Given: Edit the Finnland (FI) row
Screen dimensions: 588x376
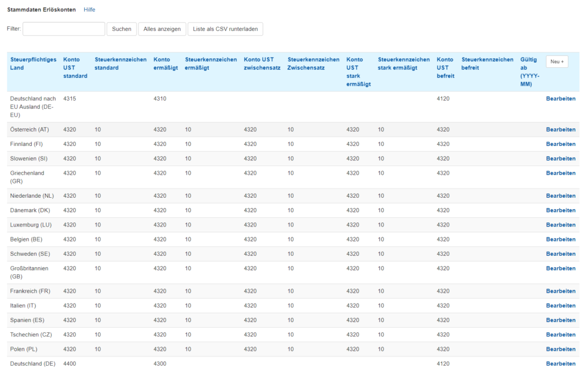Looking at the screenshot, I should pyautogui.click(x=560, y=144).
